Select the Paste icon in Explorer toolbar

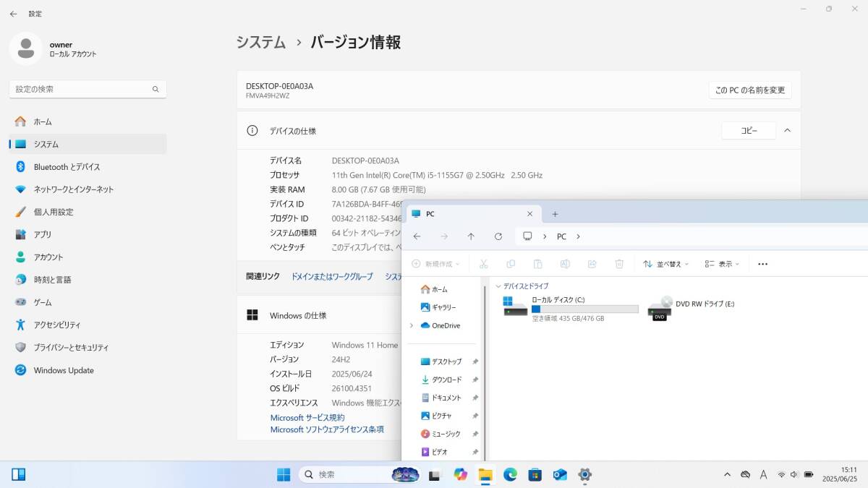538,264
